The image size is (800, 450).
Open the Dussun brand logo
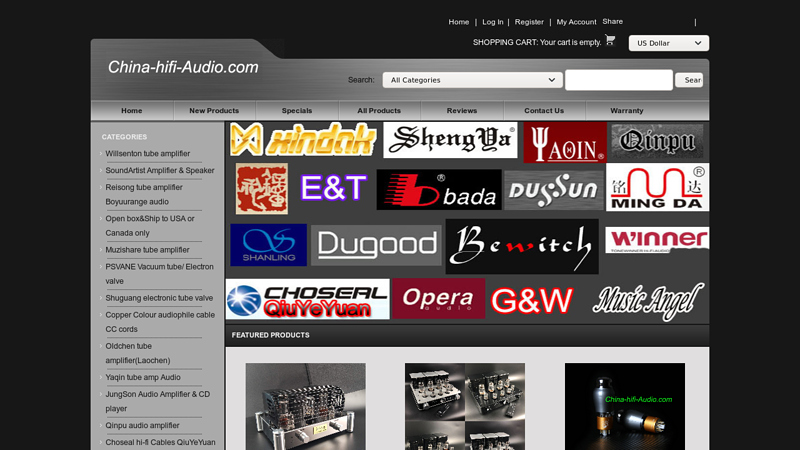point(554,190)
